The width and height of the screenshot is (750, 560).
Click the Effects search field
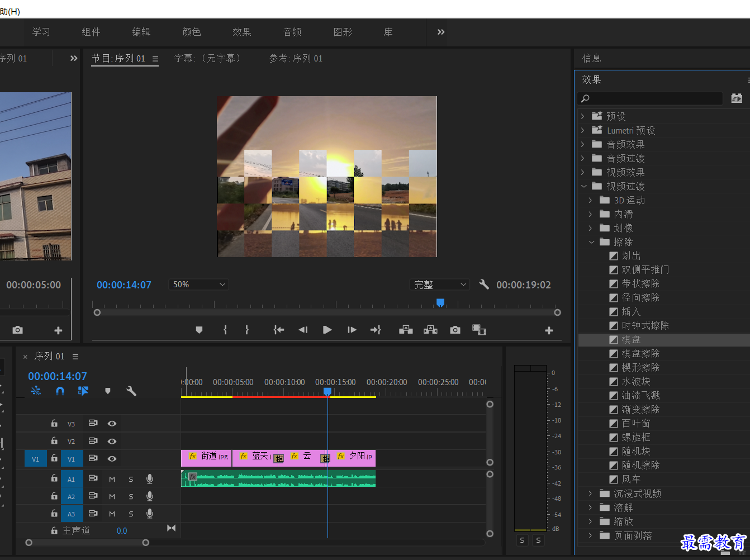(650, 98)
